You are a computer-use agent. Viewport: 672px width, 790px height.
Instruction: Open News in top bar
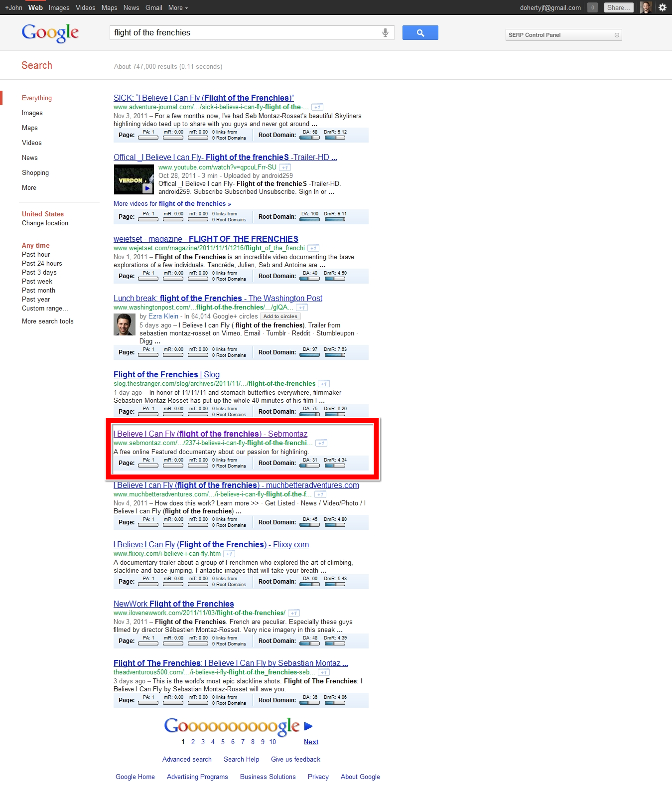tap(132, 7)
